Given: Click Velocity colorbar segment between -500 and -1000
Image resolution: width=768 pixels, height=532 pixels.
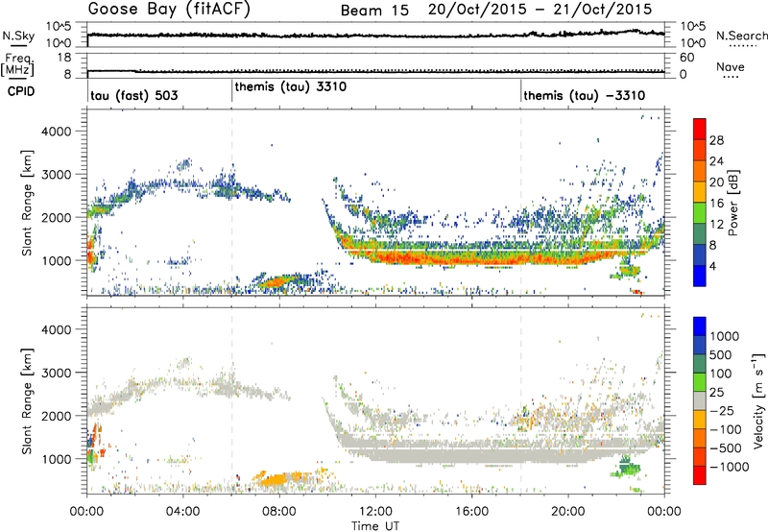Looking at the screenshot, I should 700,456.
